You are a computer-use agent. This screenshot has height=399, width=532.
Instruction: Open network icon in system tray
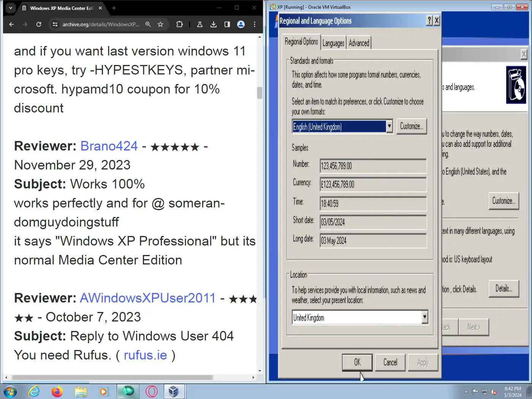click(x=484, y=392)
